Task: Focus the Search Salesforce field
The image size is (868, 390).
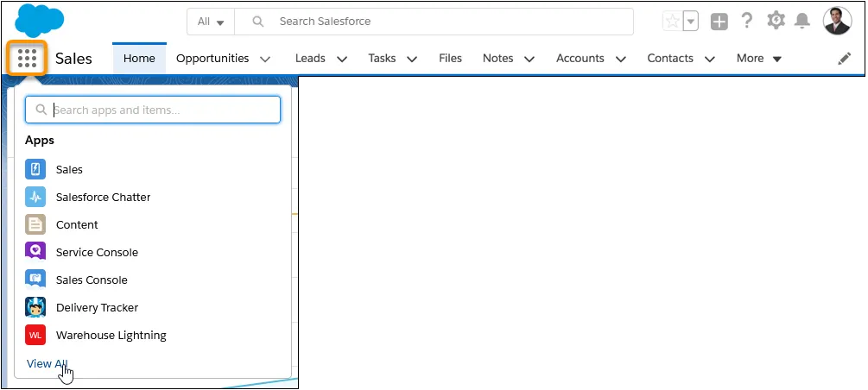Action: 434,22
